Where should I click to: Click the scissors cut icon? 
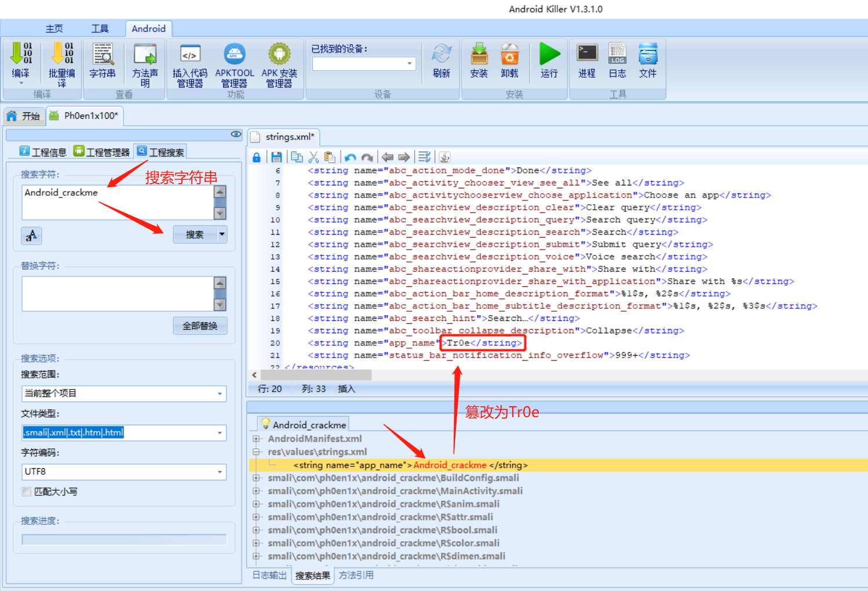(313, 157)
